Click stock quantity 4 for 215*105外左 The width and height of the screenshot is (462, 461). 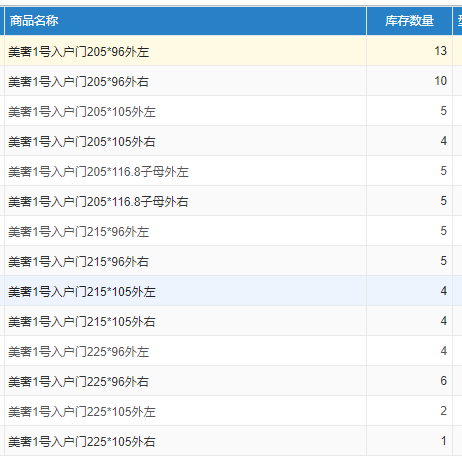click(443, 291)
